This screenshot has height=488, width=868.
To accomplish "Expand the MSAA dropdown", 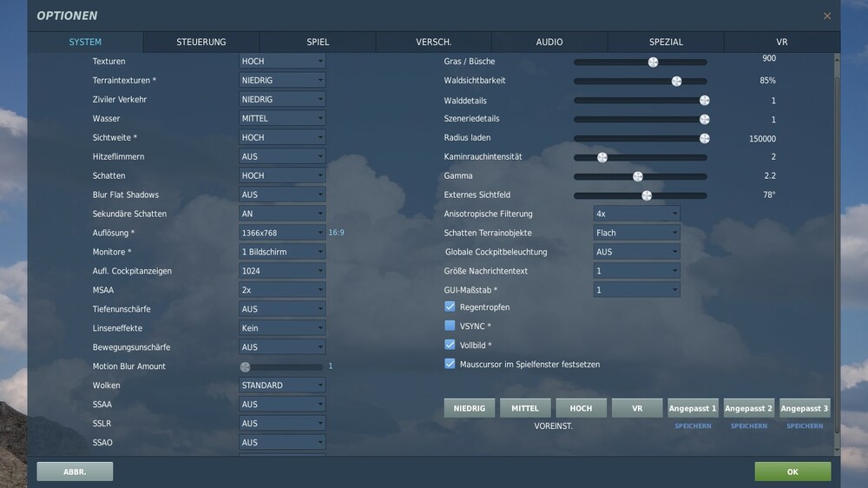I will 282,290.
